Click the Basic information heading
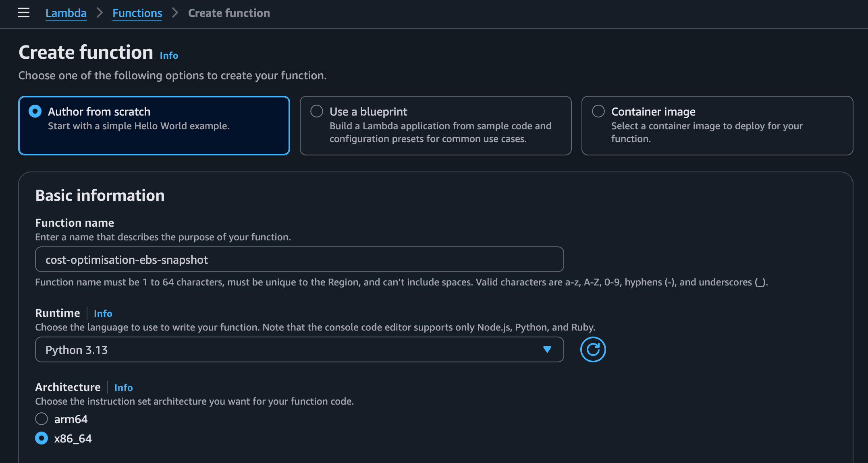Screen dimensions: 868x463 tap(100, 196)
